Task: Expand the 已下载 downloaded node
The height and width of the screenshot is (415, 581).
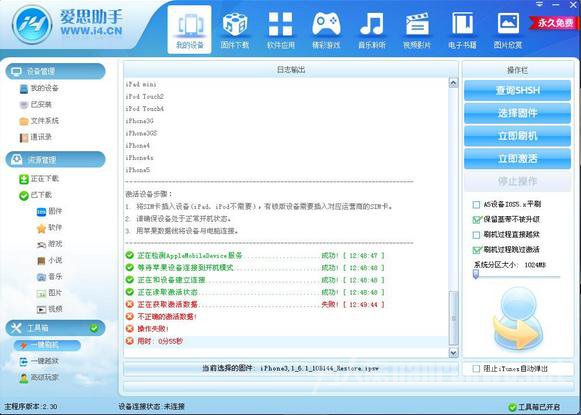Action: pos(36,195)
